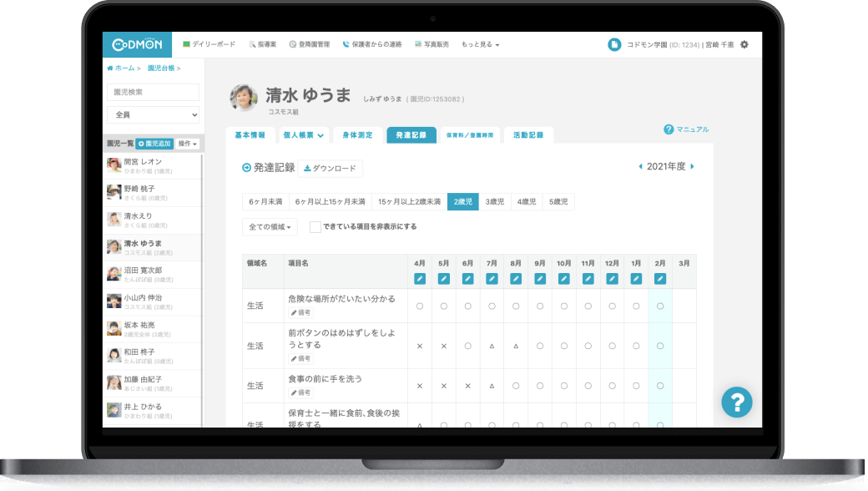Click the blue help question mark bubble
This screenshot has width=868, height=491.
[736, 402]
